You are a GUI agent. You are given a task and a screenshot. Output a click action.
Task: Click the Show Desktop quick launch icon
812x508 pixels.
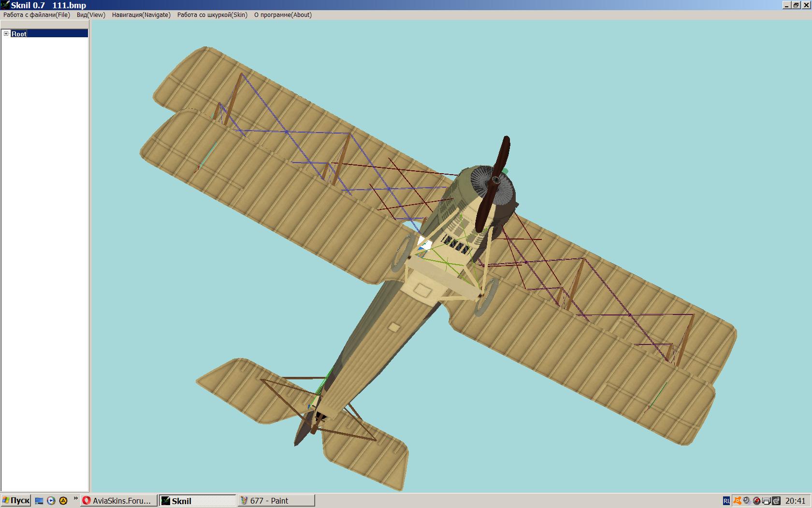[x=40, y=501]
